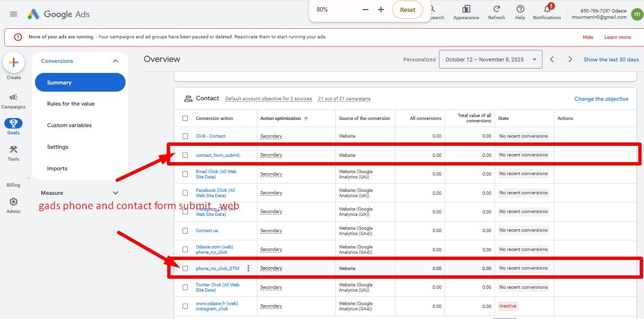This screenshot has width=644, height=319.
Task: Open Odasie.com (web) phone_no_click action
Action: tap(215, 249)
